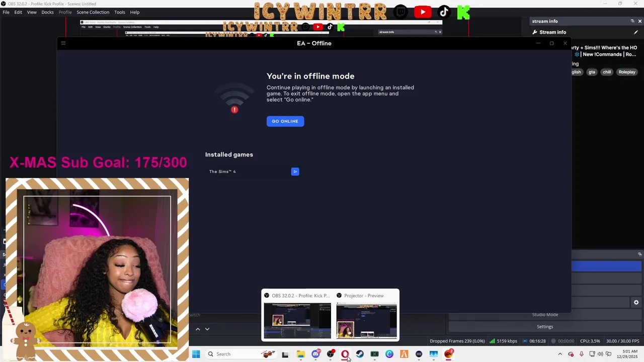
Task: Open OBS Studio taskbar icon
Action: pos(330,354)
